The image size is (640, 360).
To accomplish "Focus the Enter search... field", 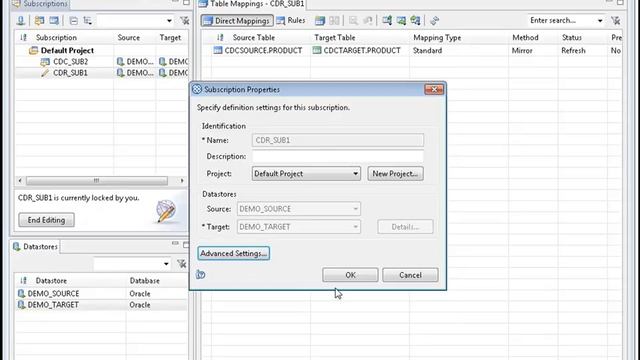I will (561, 20).
